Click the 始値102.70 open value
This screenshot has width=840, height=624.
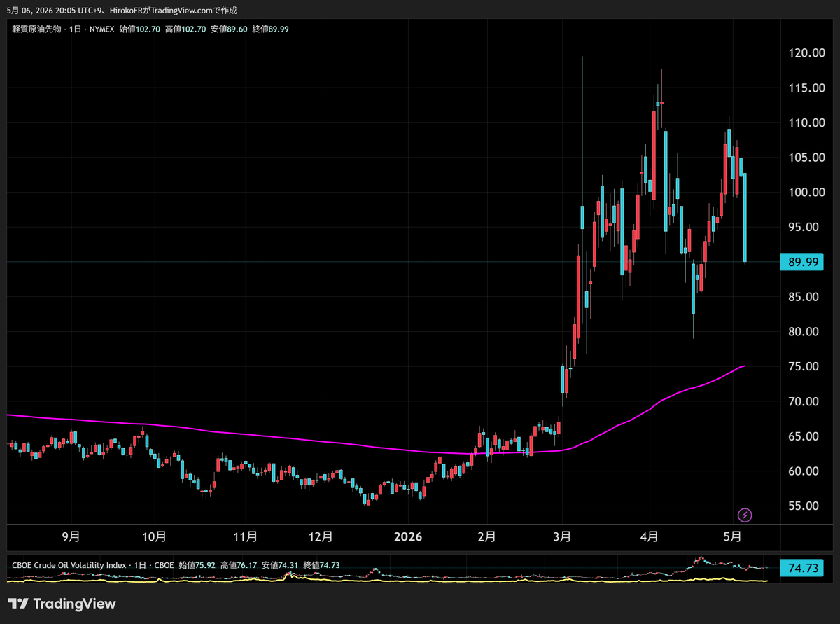pyautogui.click(x=140, y=29)
